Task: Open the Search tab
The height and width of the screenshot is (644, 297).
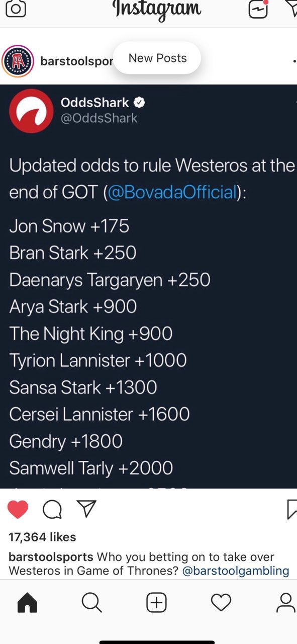Action: click(x=91, y=602)
